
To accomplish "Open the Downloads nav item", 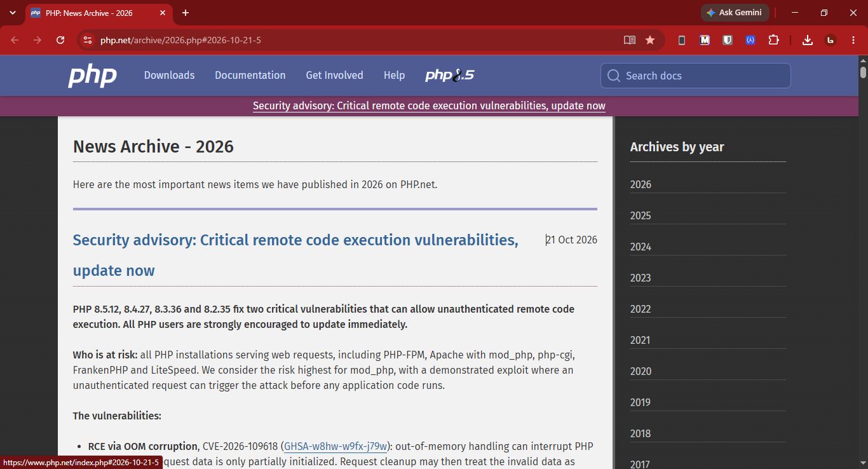I will click(x=169, y=75).
